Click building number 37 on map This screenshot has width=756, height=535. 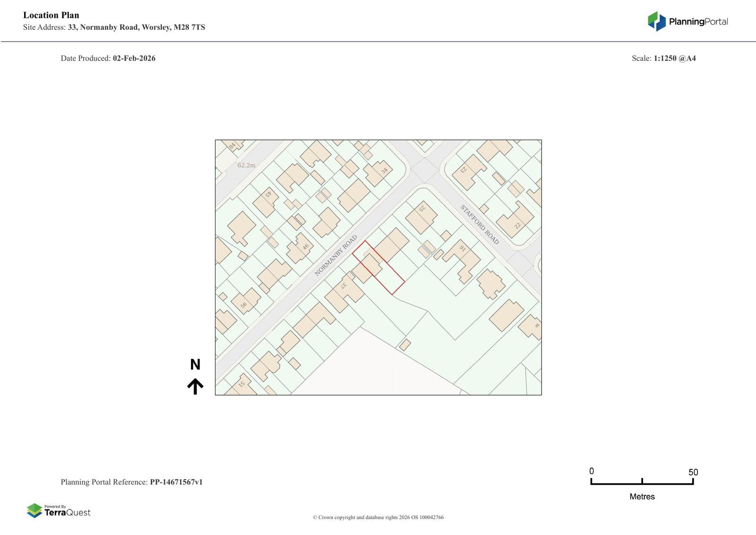[x=344, y=285]
